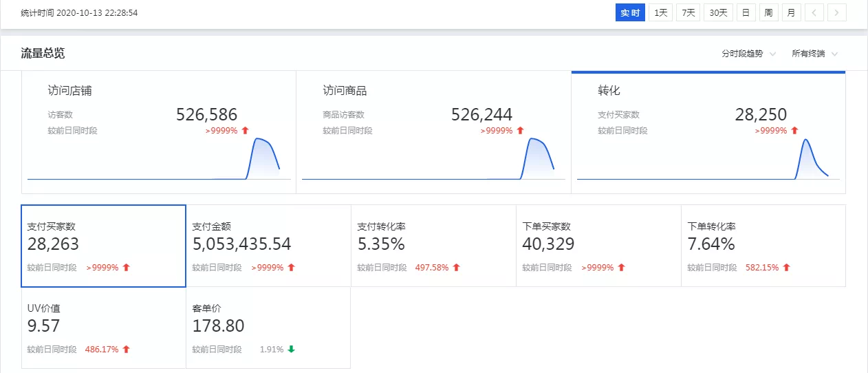The image size is (868, 373).
Task: Go to next period using right arrow
Action: pos(837,12)
